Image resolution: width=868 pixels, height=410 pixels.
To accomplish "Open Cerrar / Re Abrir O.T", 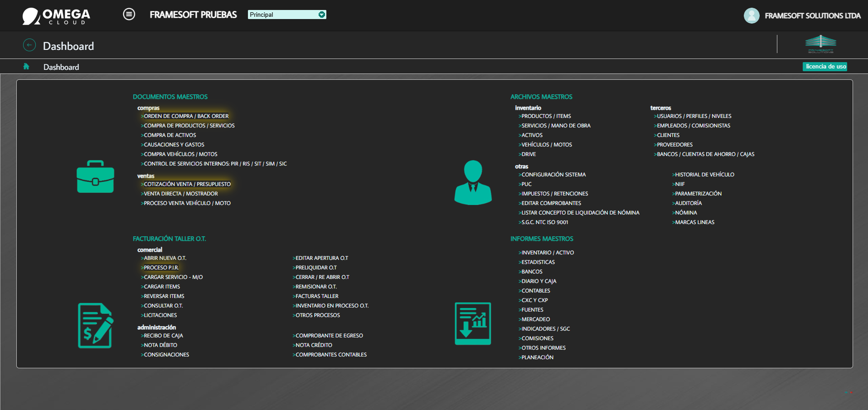I will point(322,277).
